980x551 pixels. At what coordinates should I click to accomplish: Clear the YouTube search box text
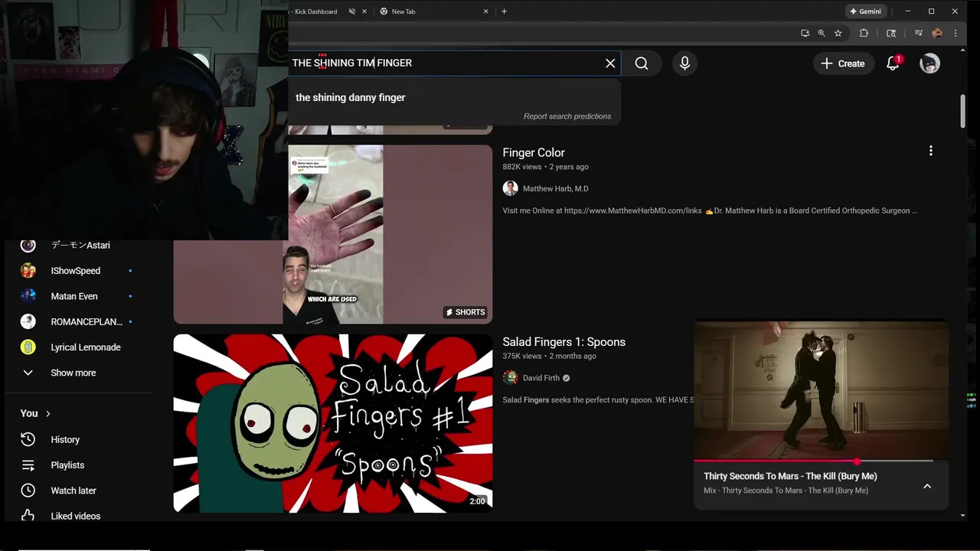pos(610,64)
